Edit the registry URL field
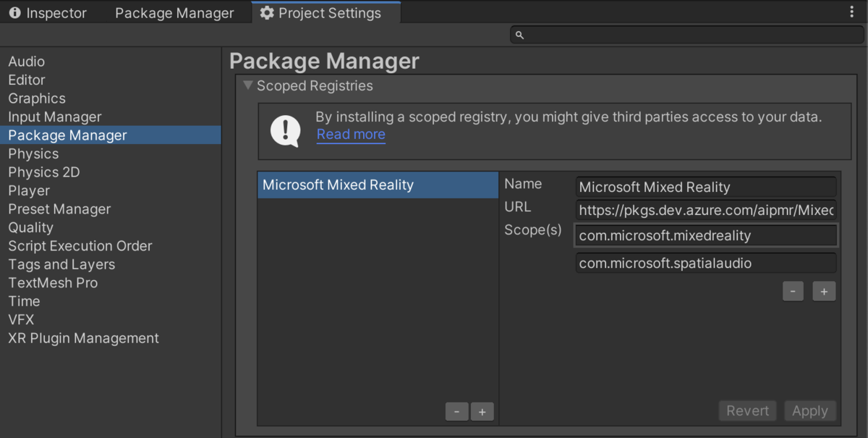This screenshot has width=868, height=438. click(x=706, y=211)
